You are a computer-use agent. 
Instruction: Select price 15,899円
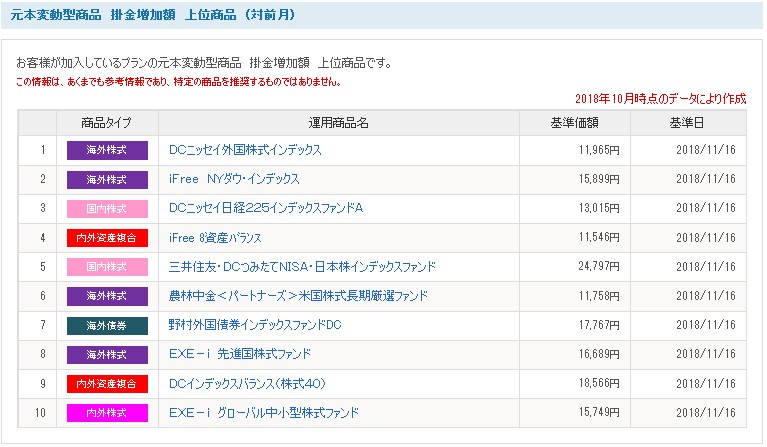tap(599, 179)
